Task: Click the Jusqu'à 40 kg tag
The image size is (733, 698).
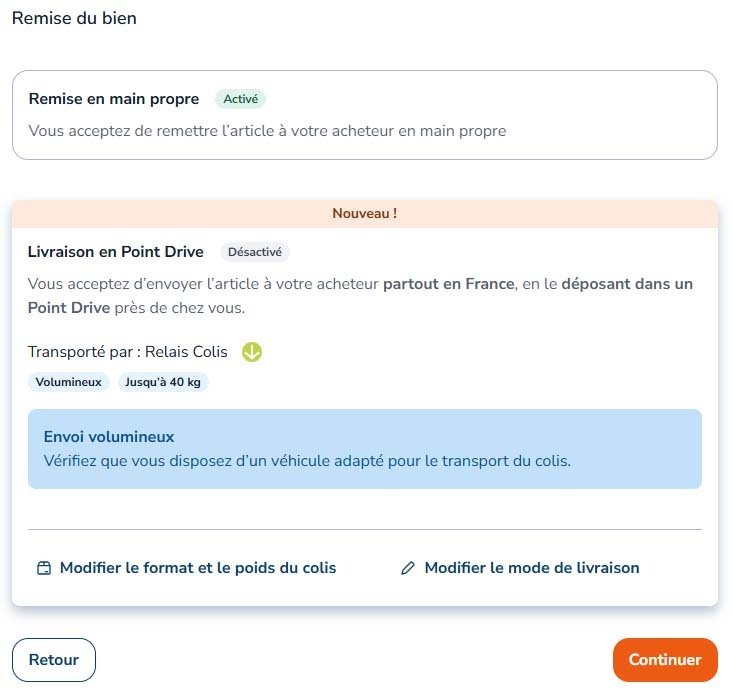Action: (x=163, y=382)
